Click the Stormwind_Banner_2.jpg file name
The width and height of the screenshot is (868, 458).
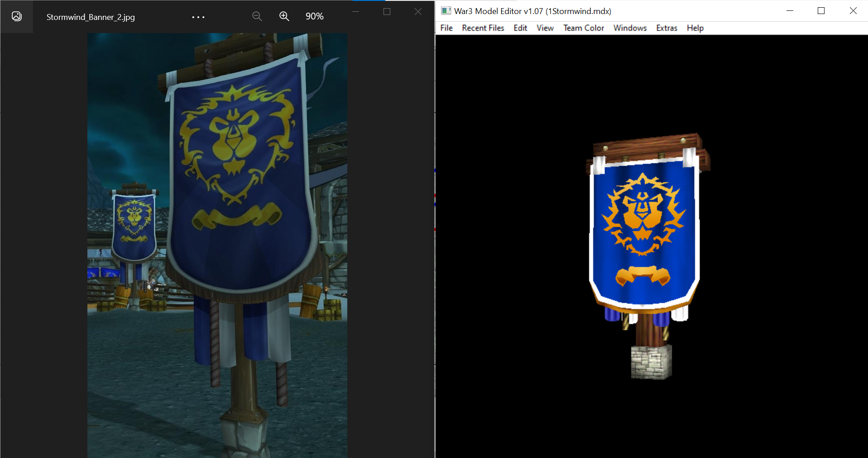[x=91, y=17]
